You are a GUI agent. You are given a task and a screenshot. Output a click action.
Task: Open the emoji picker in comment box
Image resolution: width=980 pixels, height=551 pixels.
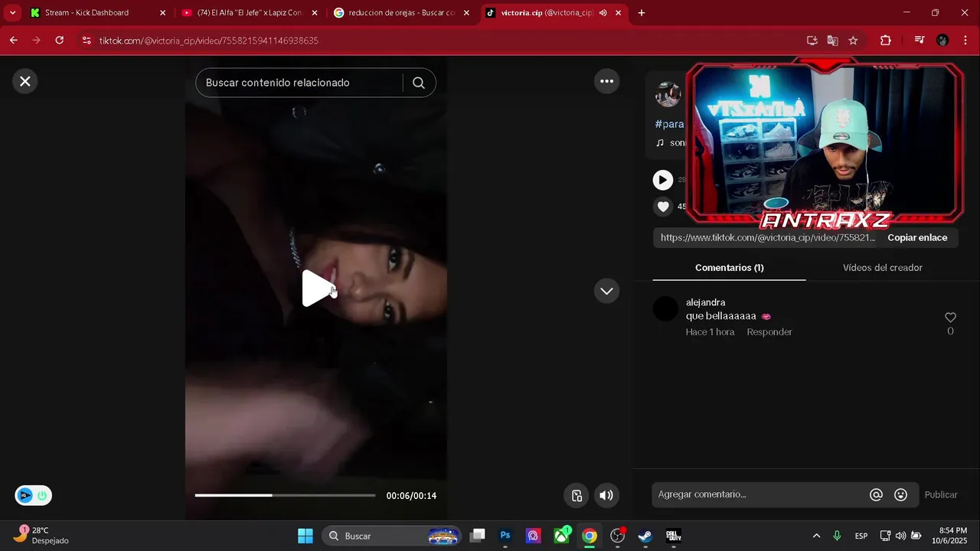coord(901,495)
